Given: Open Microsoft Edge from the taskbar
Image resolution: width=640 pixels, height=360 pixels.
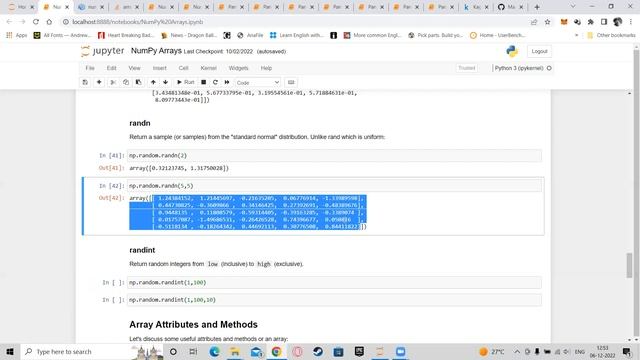Looking at the screenshot, I should 214,351.
